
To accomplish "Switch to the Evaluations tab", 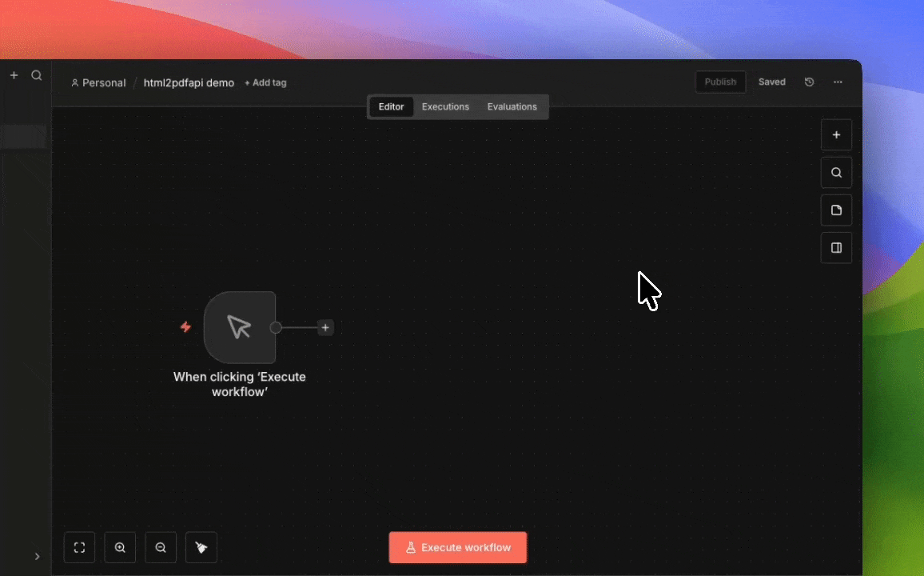I will click(x=512, y=107).
